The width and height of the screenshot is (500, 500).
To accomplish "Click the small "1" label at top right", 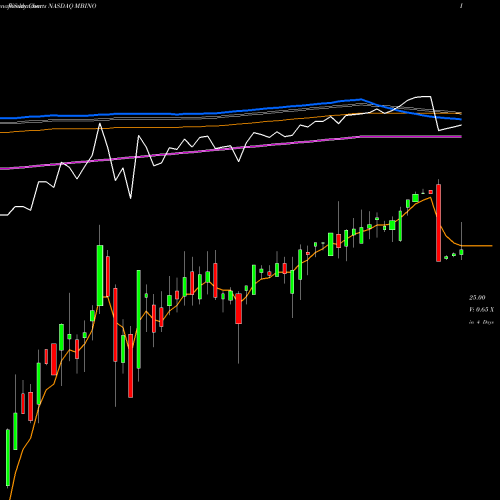I will coord(461,6).
